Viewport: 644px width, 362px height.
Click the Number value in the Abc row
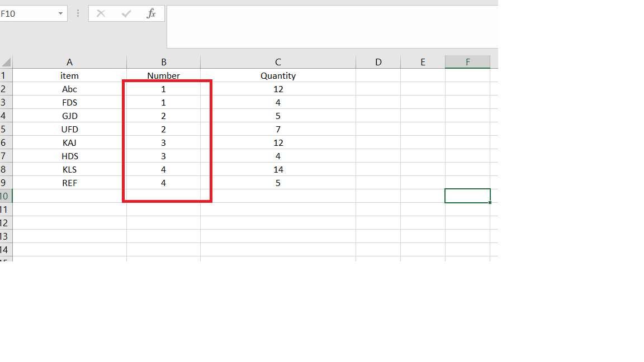[x=163, y=89]
